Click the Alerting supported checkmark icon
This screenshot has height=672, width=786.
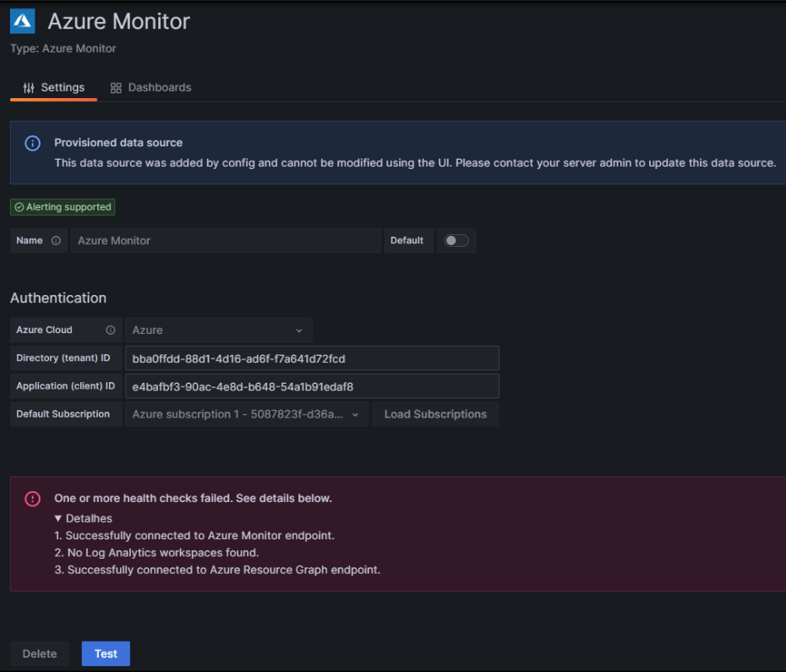19,207
